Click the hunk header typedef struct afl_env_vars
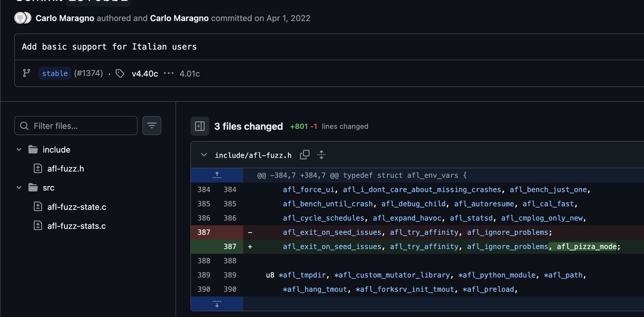644x317 pixels. pos(362,175)
